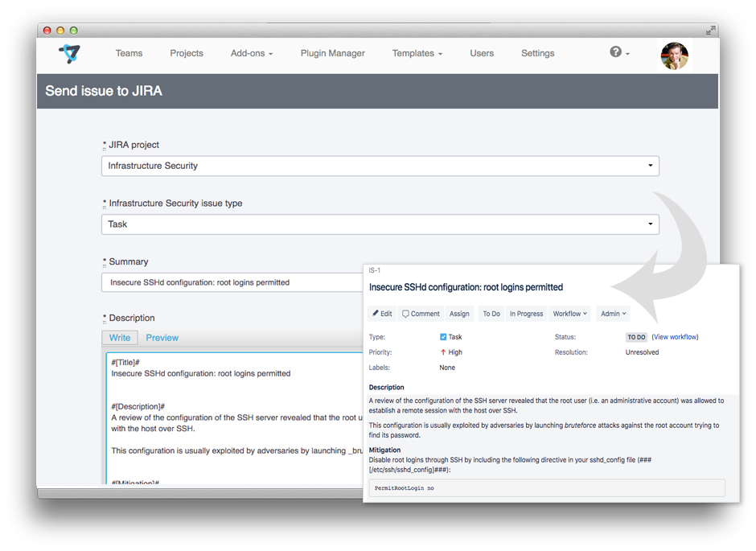Click the yellow minimize window button
Screen dimensions: 756x551
pos(60,31)
